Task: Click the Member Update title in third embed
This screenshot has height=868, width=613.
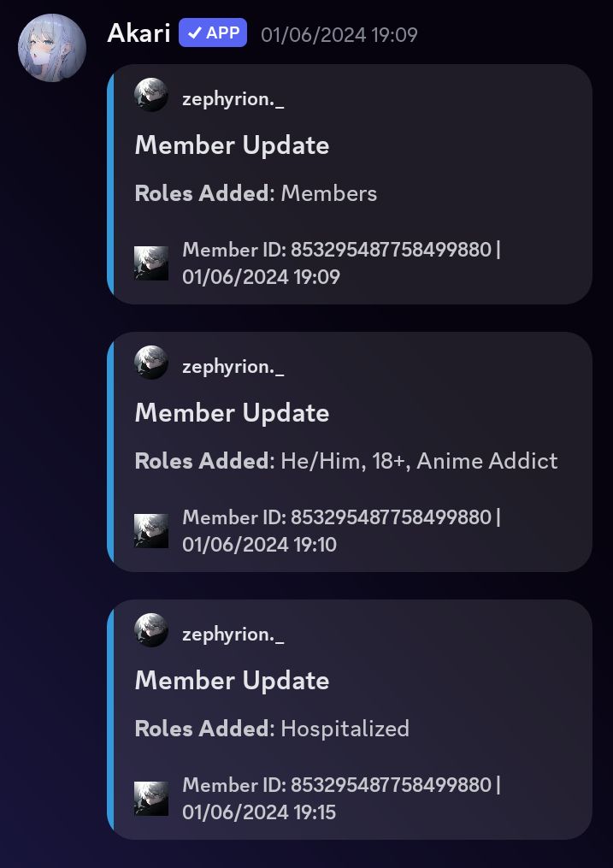Action: tap(232, 681)
